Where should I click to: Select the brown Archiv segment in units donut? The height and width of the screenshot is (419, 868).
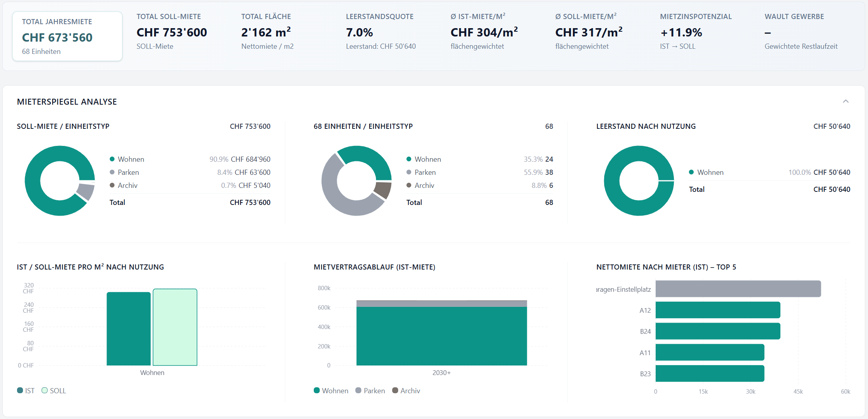tap(383, 189)
